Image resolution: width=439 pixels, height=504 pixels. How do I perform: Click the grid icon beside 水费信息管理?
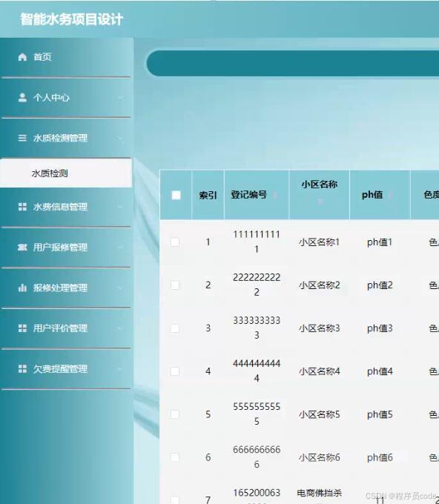point(22,207)
